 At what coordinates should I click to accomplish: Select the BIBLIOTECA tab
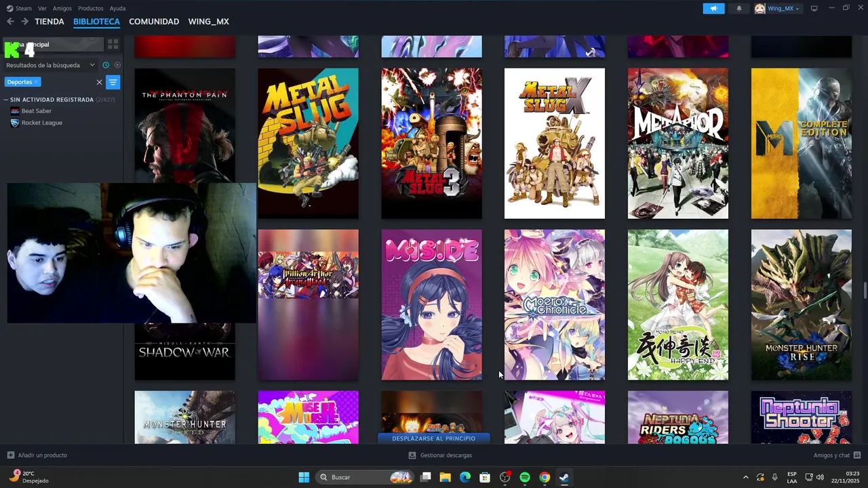[x=96, y=22]
